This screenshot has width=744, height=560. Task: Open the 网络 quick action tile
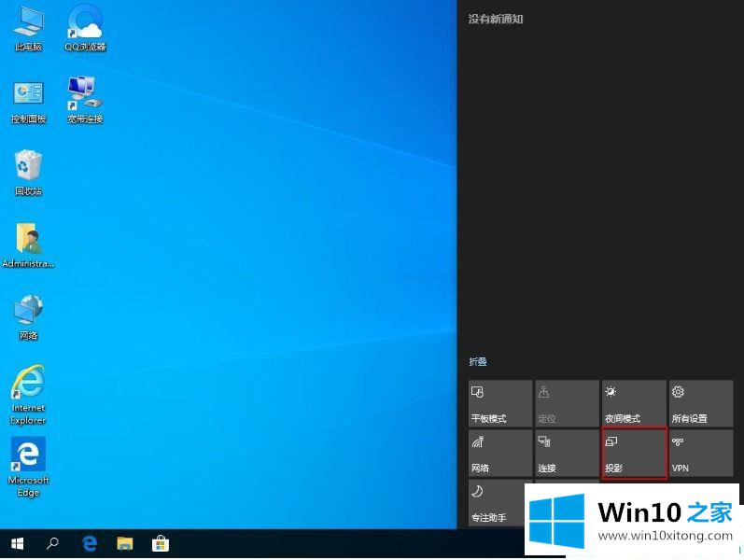pyautogui.click(x=500, y=454)
